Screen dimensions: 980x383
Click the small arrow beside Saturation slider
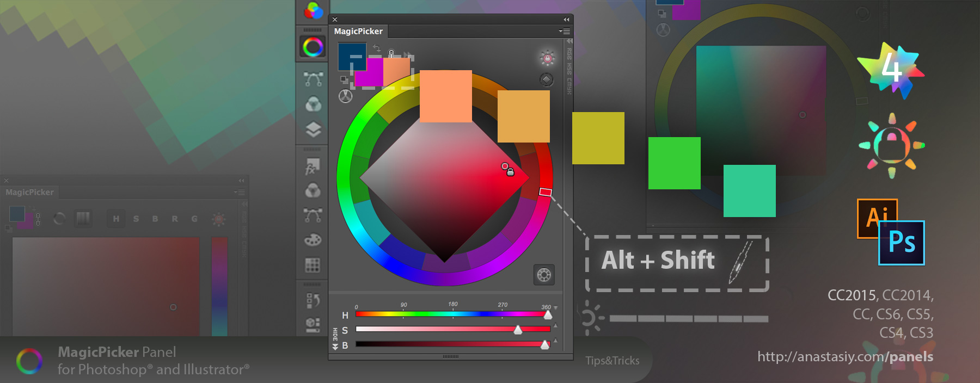[555, 326]
